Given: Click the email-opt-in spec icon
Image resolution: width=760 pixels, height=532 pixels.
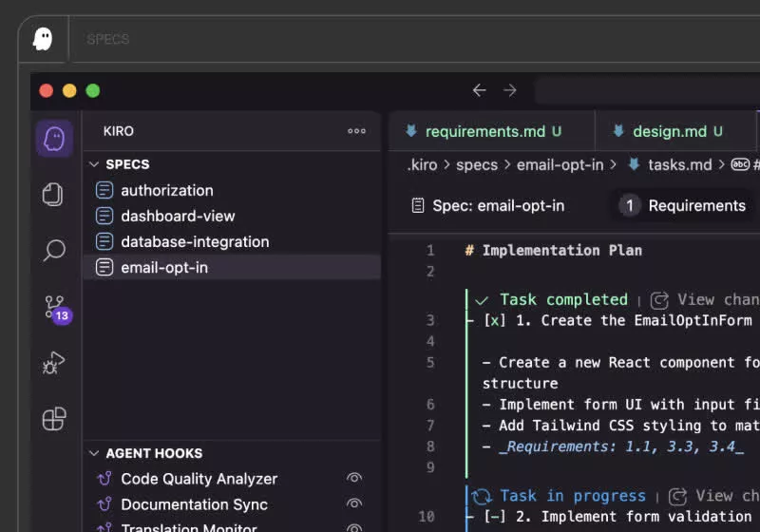Looking at the screenshot, I should 104,267.
